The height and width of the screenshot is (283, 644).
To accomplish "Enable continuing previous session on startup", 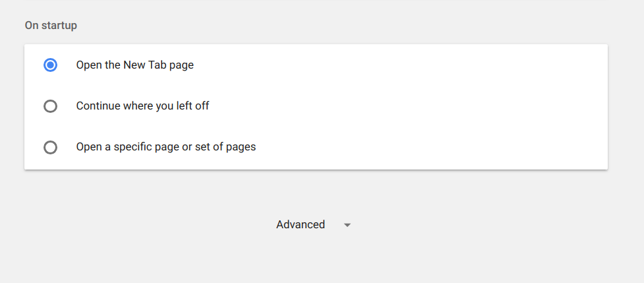I will (50, 106).
